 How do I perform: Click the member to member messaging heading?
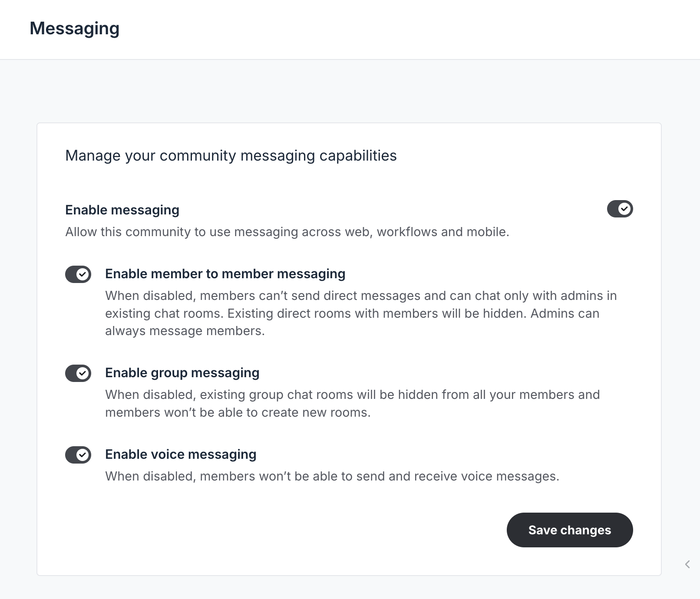tap(225, 274)
